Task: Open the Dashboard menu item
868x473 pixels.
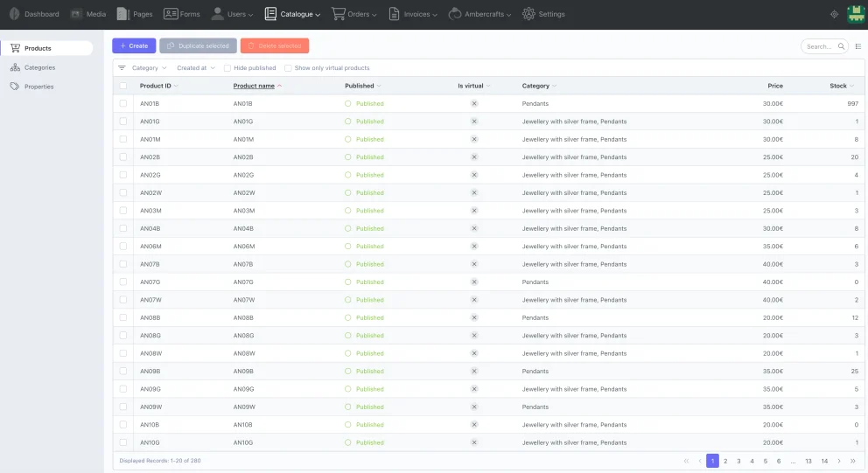Action: 34,14
